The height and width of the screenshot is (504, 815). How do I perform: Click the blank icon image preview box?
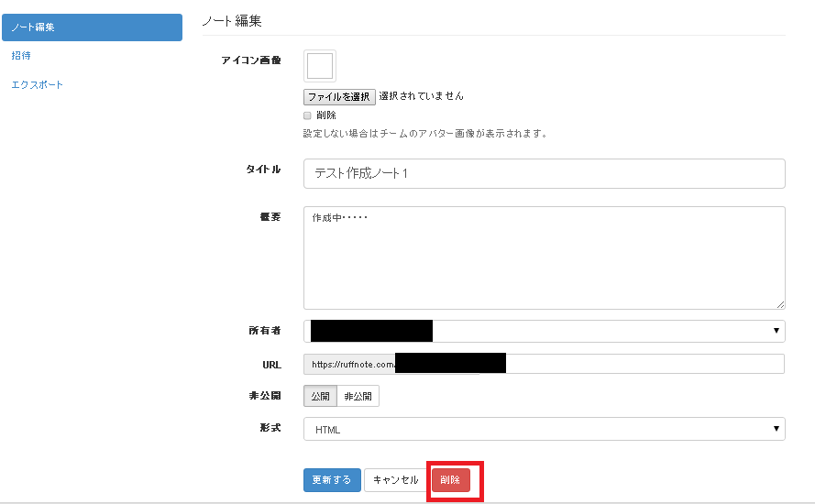pos(320,67)
